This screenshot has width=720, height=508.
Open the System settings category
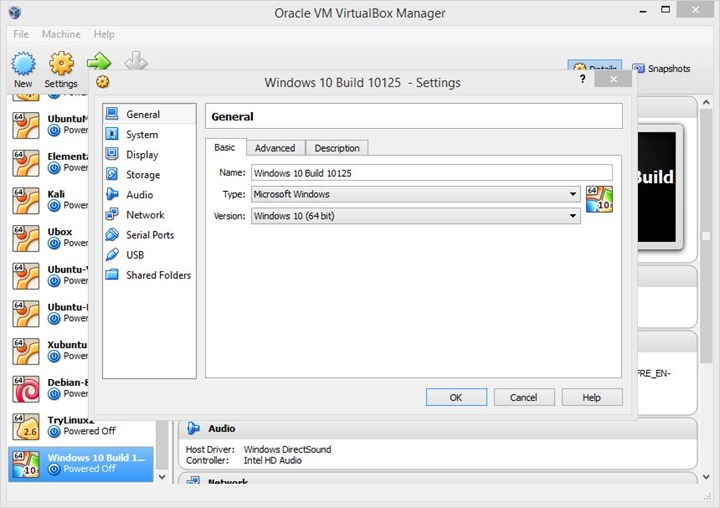click(149, 134)
